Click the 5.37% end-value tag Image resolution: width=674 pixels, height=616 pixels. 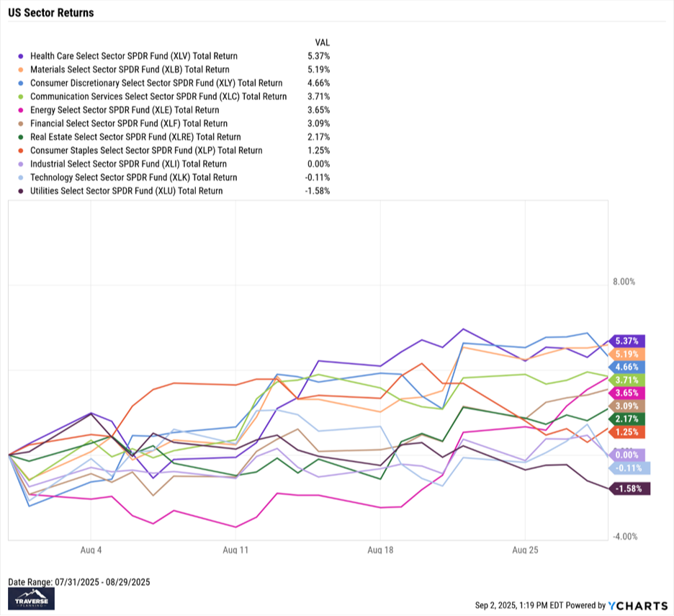coord(628,341)
